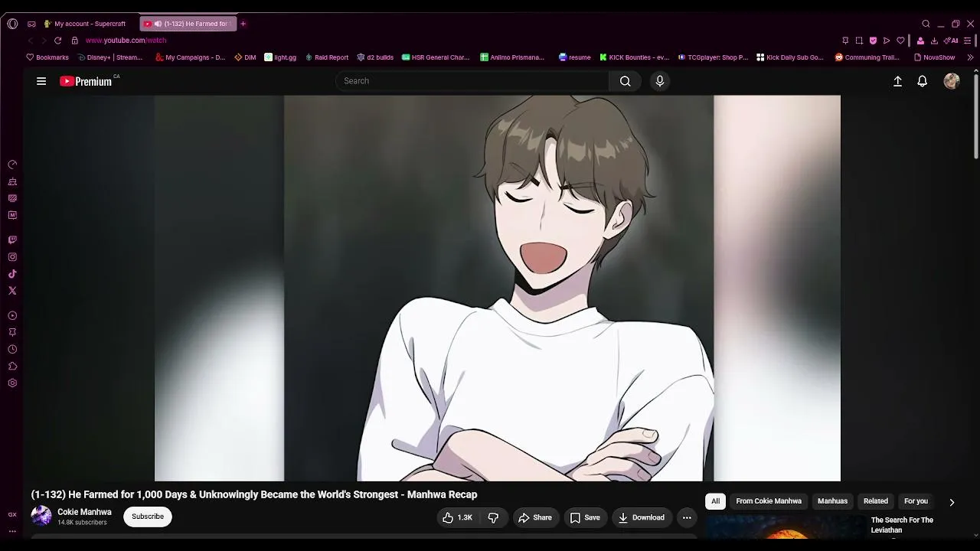Select the For you chip
The height and width of the screenshot is (551, 980).
coord(916,501)
